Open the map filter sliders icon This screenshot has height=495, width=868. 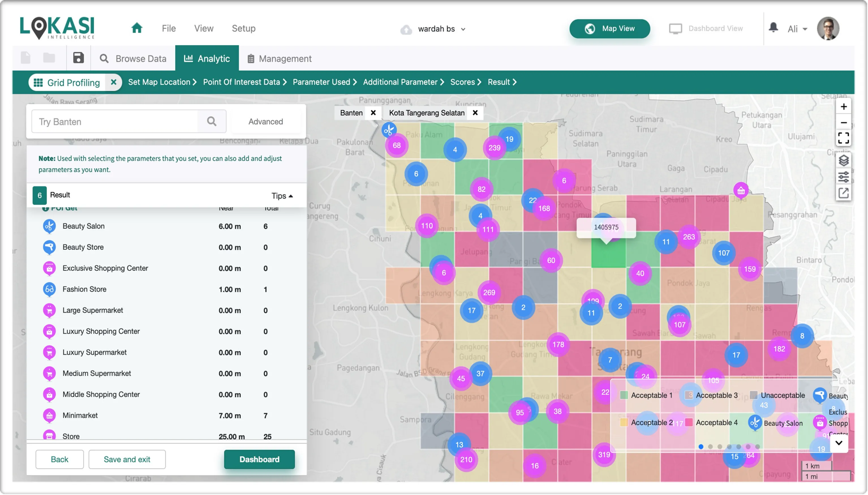[843, 177]
